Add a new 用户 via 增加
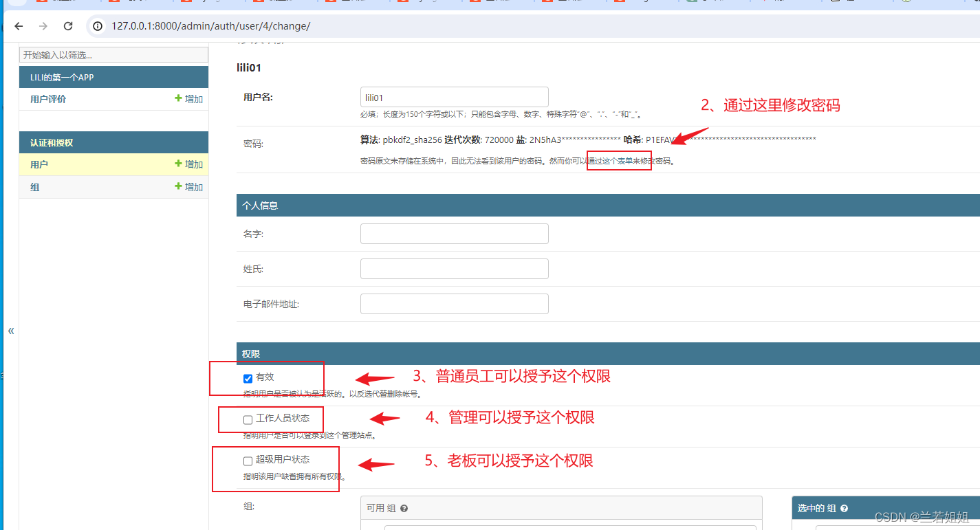 click(189, 164)
